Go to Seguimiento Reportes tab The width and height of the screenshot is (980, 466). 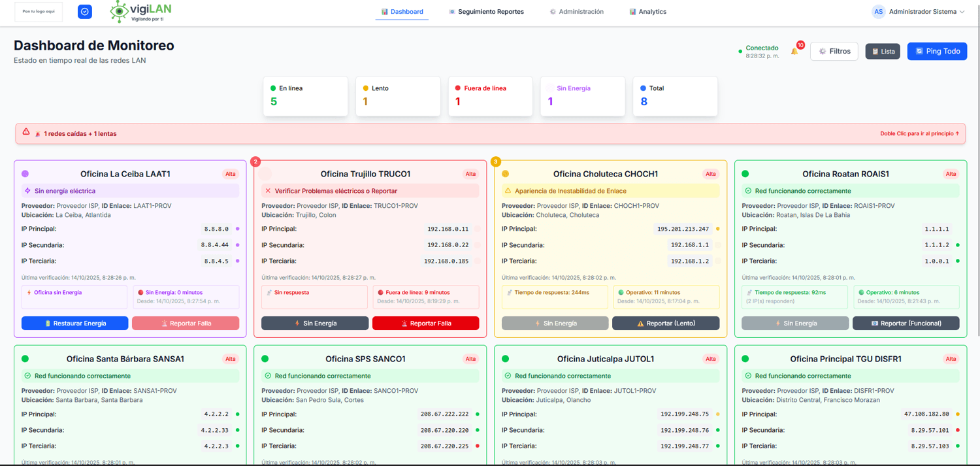[486, 12]
